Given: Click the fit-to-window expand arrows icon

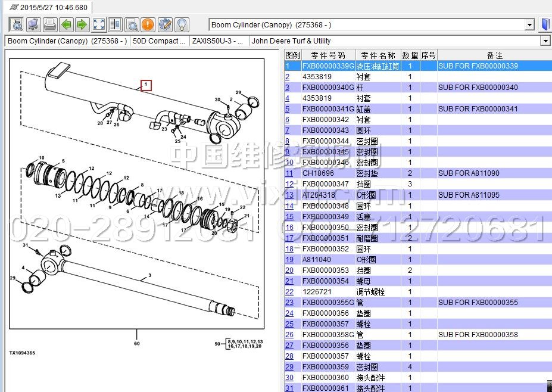Looking at the screenshot, I should tap(99, 24).
